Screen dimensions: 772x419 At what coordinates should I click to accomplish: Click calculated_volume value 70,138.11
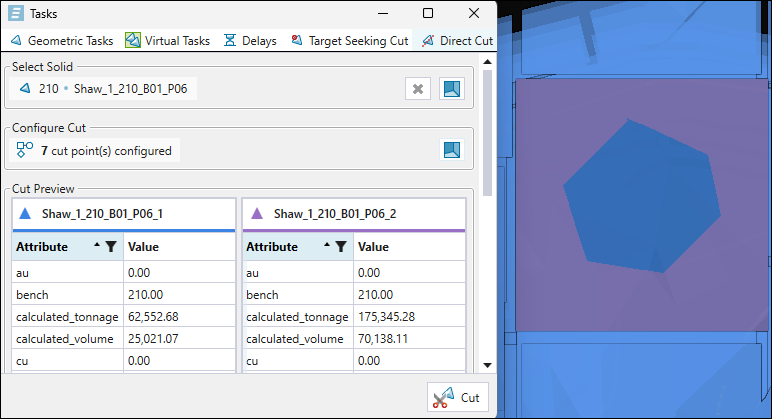click(x=383, y=339)
